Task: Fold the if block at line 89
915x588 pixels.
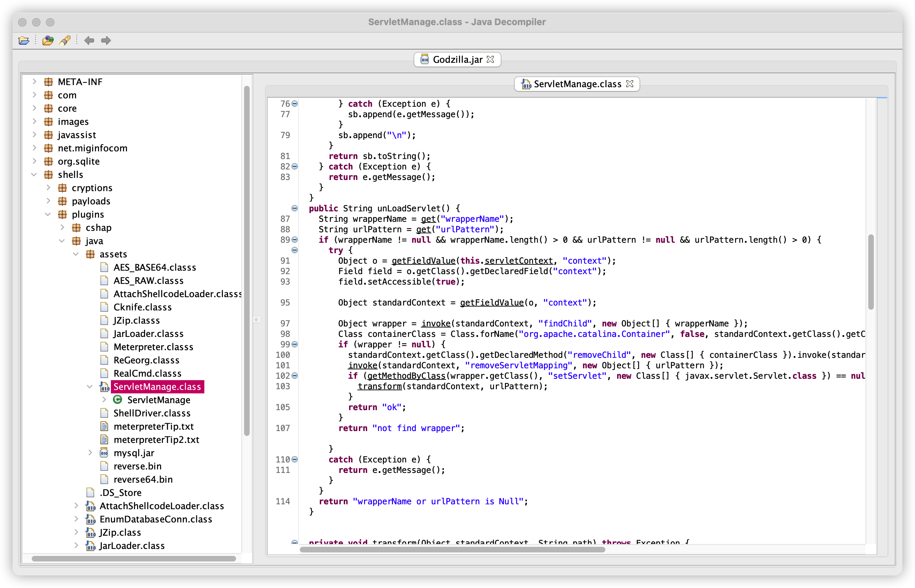Action: click(x=295, y=240)
